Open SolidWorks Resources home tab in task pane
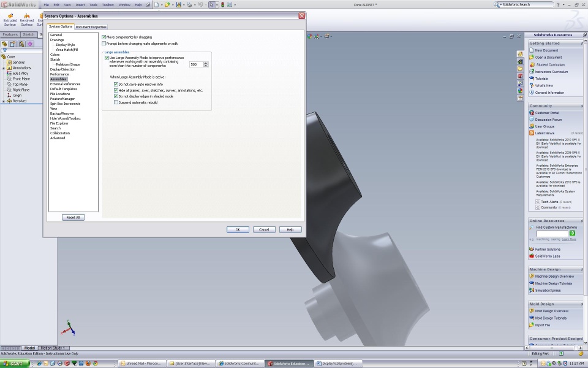 (x=520, y=54)
